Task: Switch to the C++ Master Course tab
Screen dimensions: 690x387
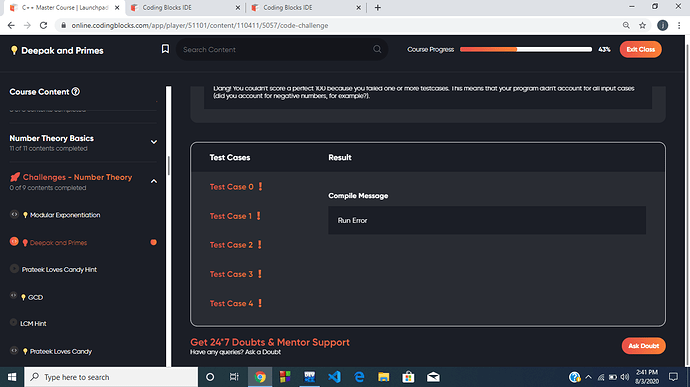Action: [65, 7]
